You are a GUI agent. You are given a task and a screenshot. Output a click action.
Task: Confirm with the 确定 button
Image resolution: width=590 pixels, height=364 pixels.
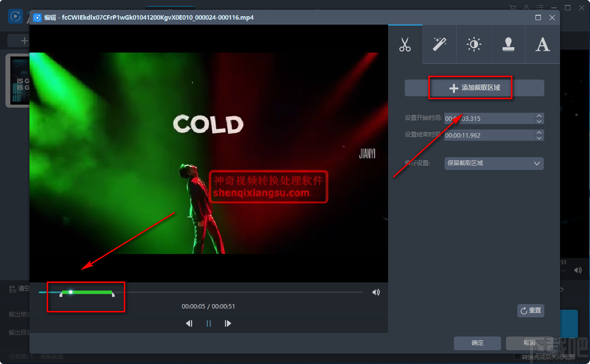point(478,343)
